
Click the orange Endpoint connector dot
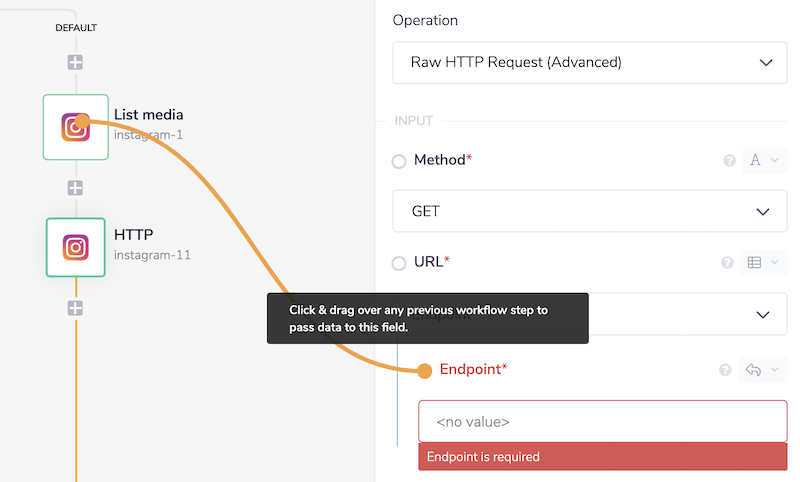[x=424, y=371]
